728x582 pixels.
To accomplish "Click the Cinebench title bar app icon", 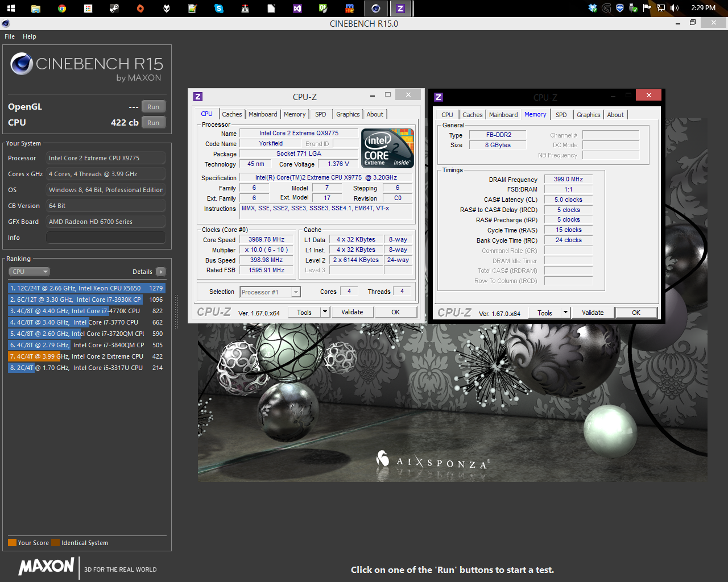I will [x=6, y=23].
